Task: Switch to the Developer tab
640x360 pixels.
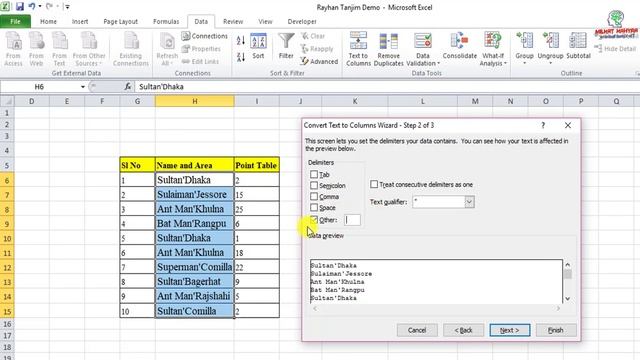Action: coord(302,22)
